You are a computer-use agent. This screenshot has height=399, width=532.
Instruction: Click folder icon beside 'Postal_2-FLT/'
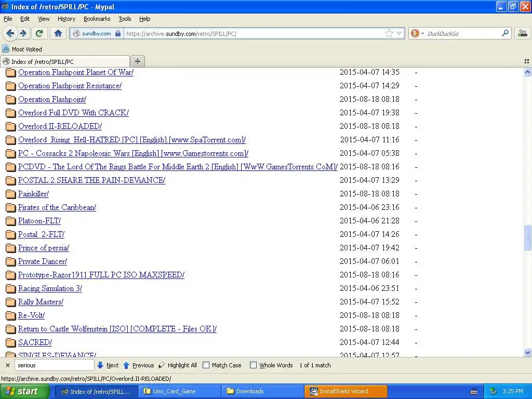11,234
